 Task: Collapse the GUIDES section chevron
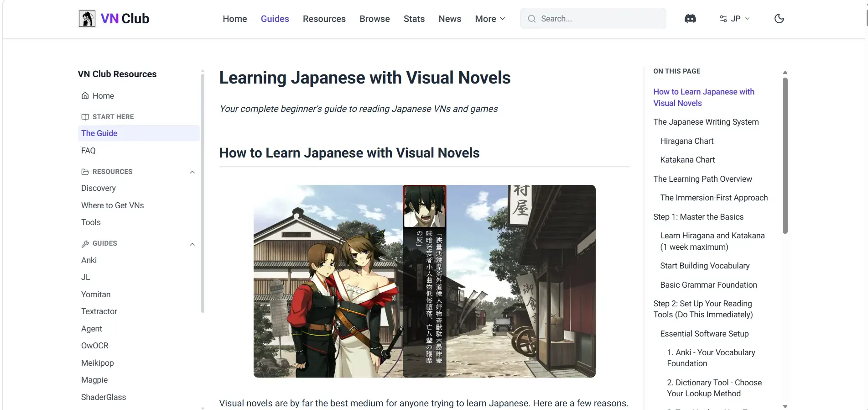(192, 244)
